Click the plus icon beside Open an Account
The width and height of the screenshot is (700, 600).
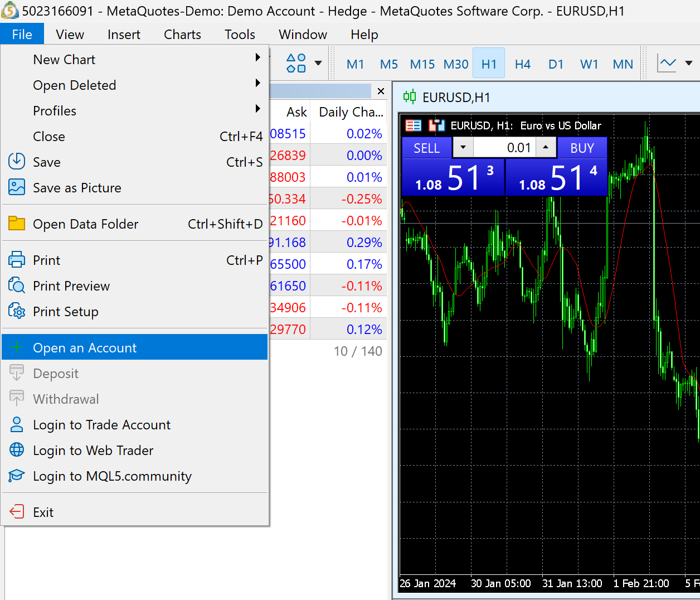click(x=17, y=347)
